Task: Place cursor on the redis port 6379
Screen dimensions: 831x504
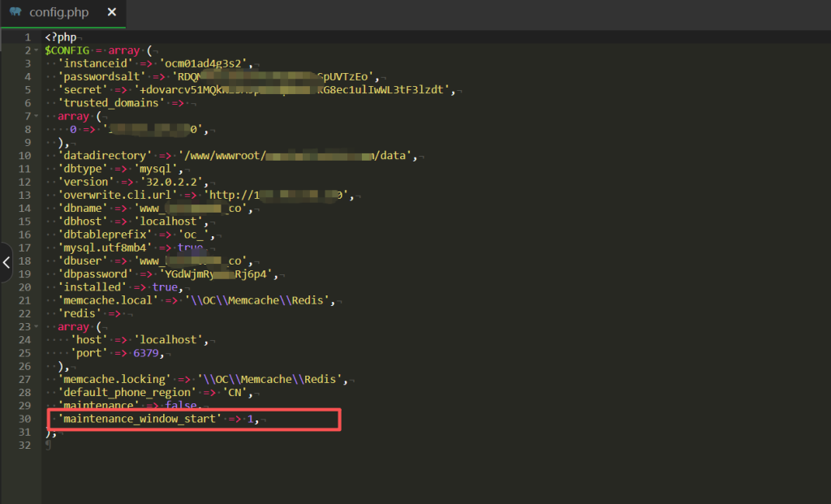Action: [x=156, y=353]
